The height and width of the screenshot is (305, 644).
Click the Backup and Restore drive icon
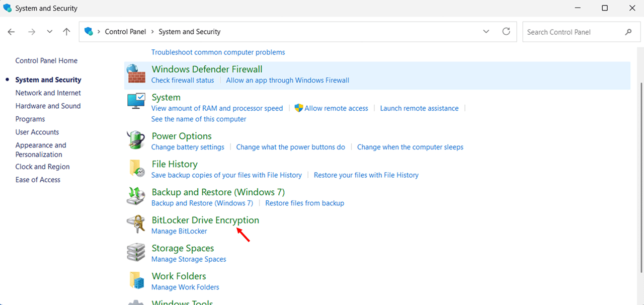pyautogui.click(x=135, y=196)
